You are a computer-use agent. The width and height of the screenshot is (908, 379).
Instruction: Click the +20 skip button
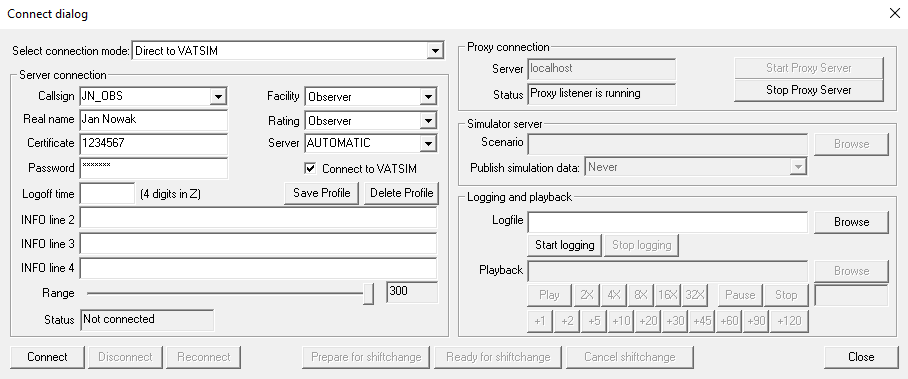(x=648, y=321)
